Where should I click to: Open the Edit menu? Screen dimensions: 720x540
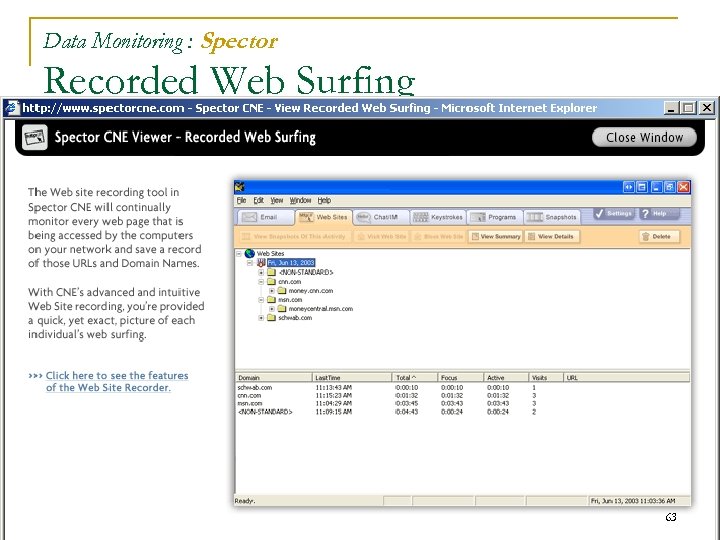259,200
